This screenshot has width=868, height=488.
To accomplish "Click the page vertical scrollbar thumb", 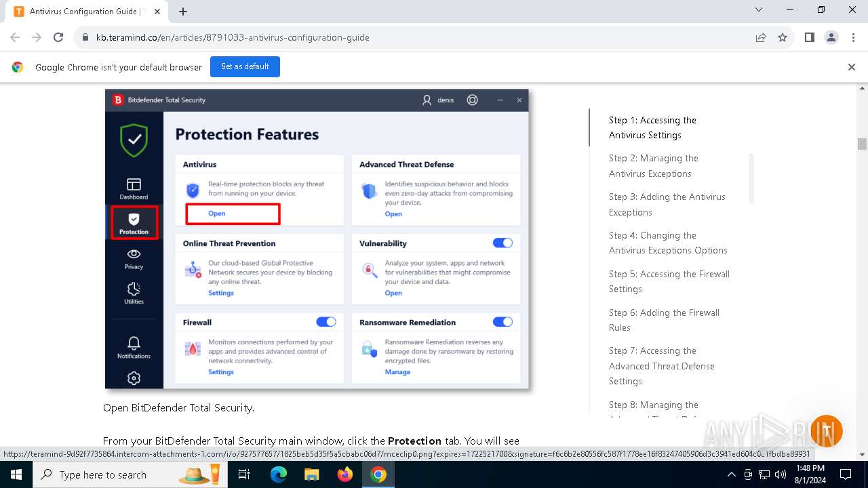I will (x=862, y=144).
